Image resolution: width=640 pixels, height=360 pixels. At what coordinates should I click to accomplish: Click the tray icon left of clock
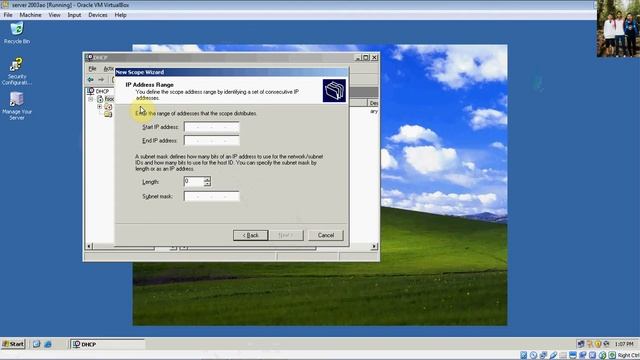tap(606, 344)
